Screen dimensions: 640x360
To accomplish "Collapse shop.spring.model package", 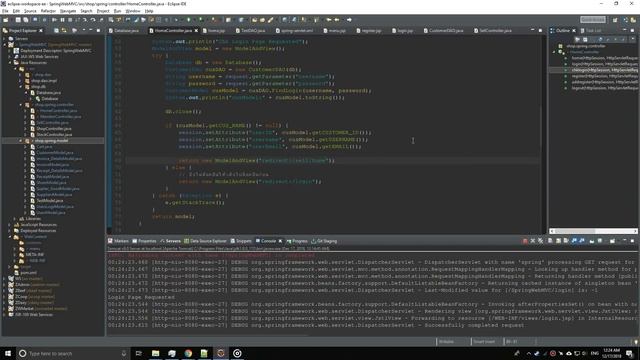I will (21, 141).
